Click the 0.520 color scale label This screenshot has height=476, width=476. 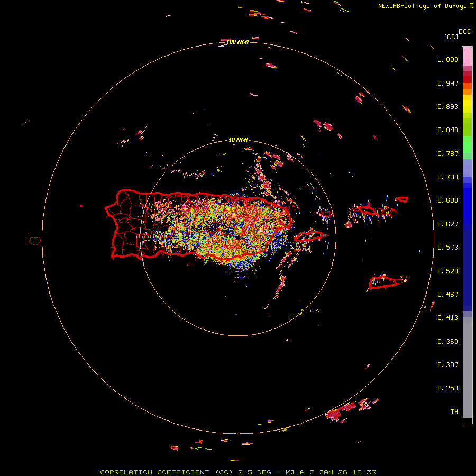pos(448,271)
